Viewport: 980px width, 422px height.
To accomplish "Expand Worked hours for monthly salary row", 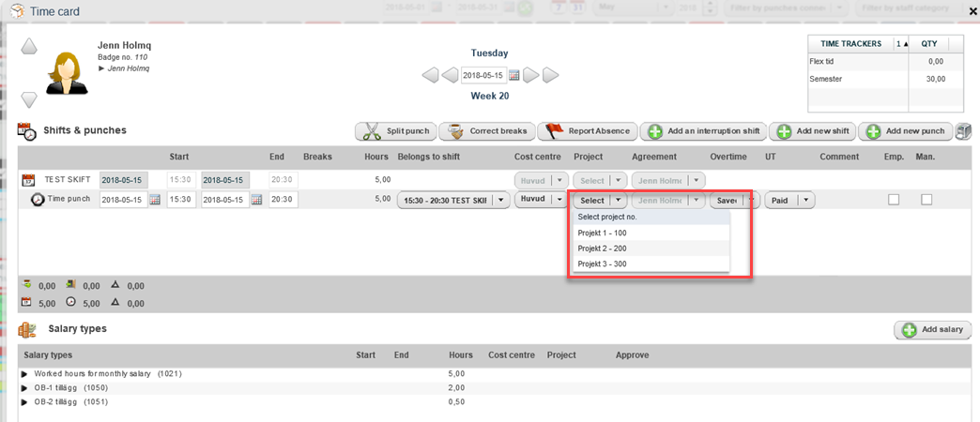I will click(x=25, y=374).
